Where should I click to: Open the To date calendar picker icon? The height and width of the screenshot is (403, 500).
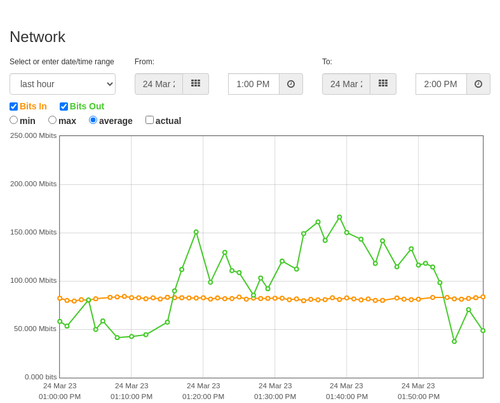click(383, 84)
